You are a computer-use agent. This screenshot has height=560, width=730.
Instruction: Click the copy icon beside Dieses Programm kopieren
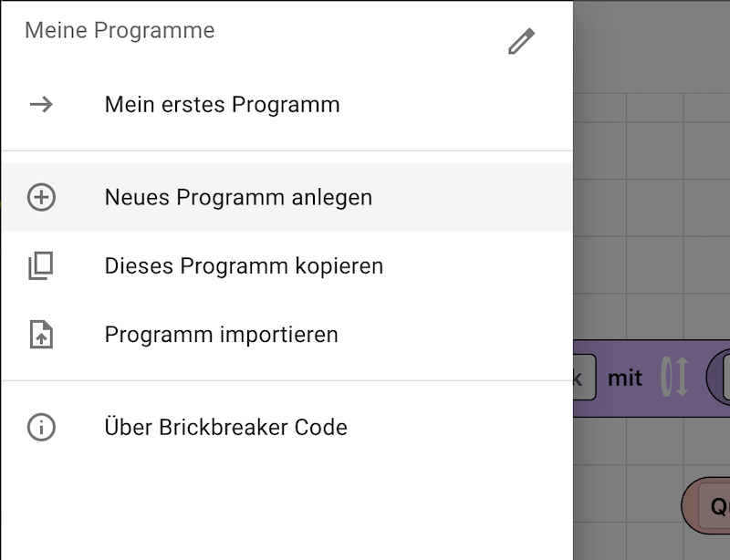tap(40, 265)
